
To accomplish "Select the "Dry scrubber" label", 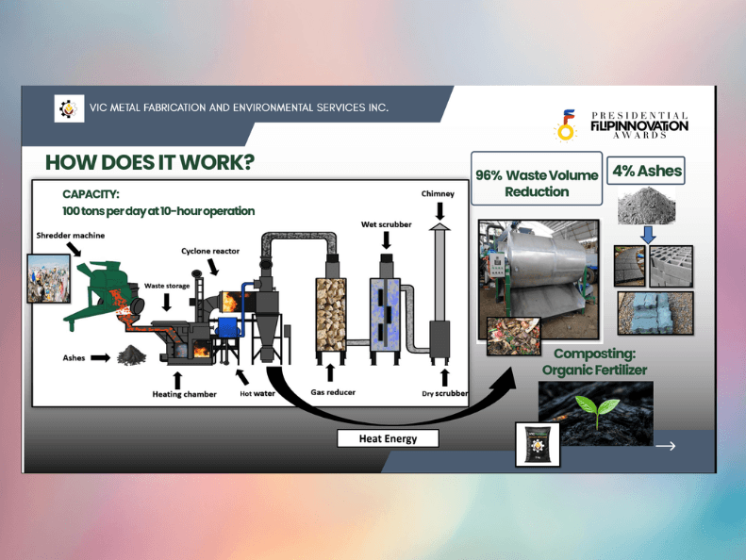I will click(x=445, y=393).
